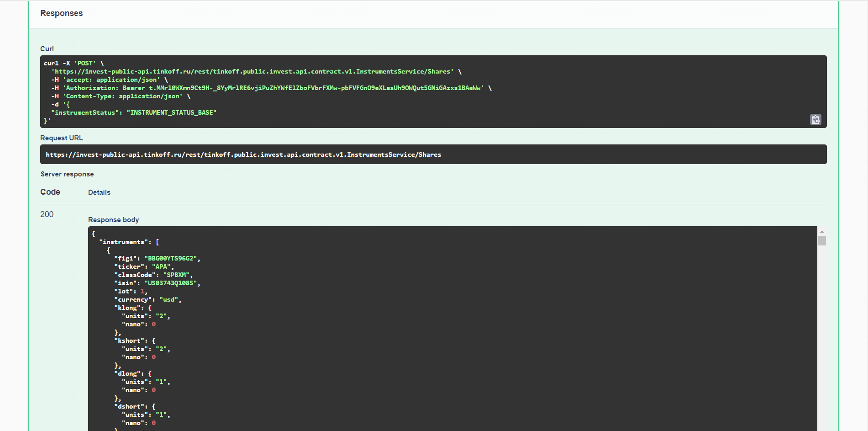Click the response body scrollbar thumb

pyautogui.click(x=822, y=240)
